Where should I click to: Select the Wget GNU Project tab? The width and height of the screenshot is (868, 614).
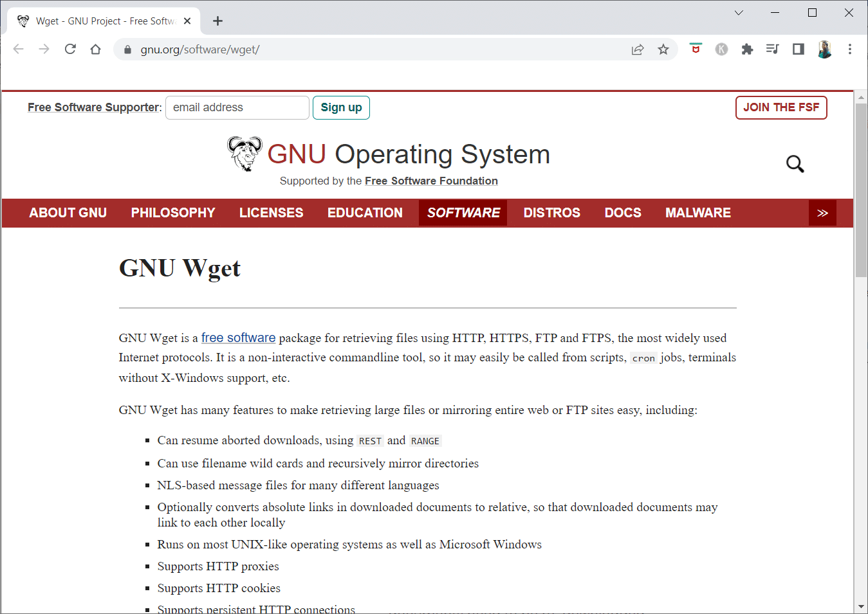tap(104, 21)
